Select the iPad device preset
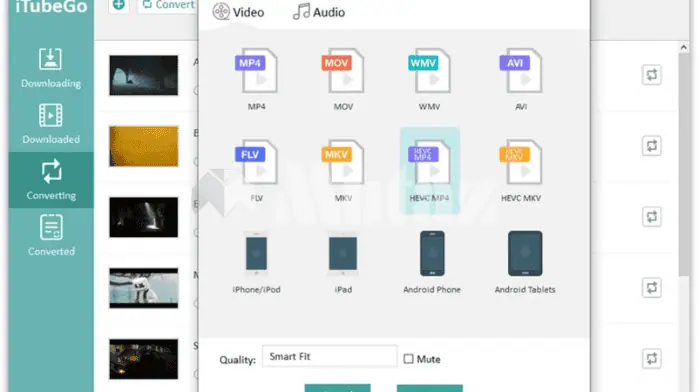Screen dimensions: 698x392 pos(343,254)
